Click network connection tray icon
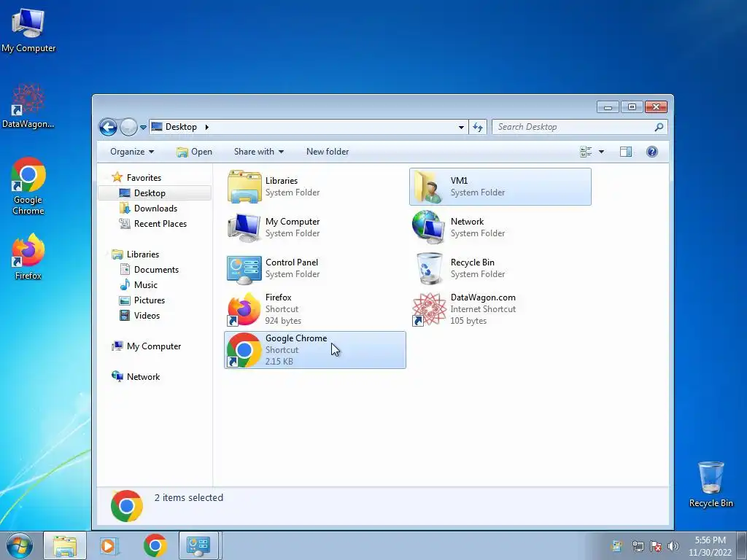Viewport: 747px width, 560px height. point(638,546)
